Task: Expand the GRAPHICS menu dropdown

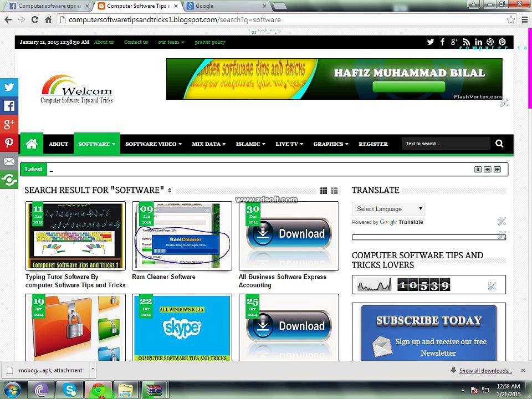Action: click(x=331, y=144)
